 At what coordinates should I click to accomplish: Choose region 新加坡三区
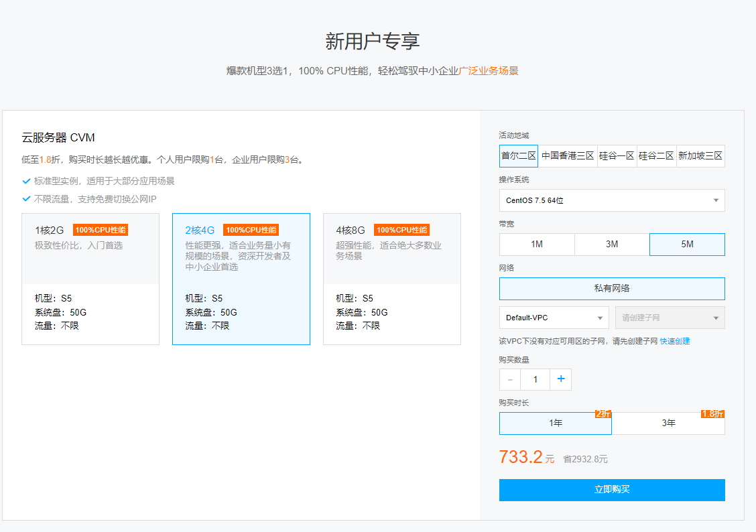tap(700, 156)
